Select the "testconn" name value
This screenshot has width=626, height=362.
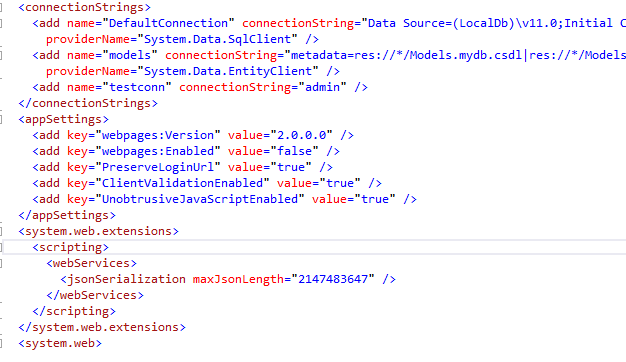coord(137,87)
